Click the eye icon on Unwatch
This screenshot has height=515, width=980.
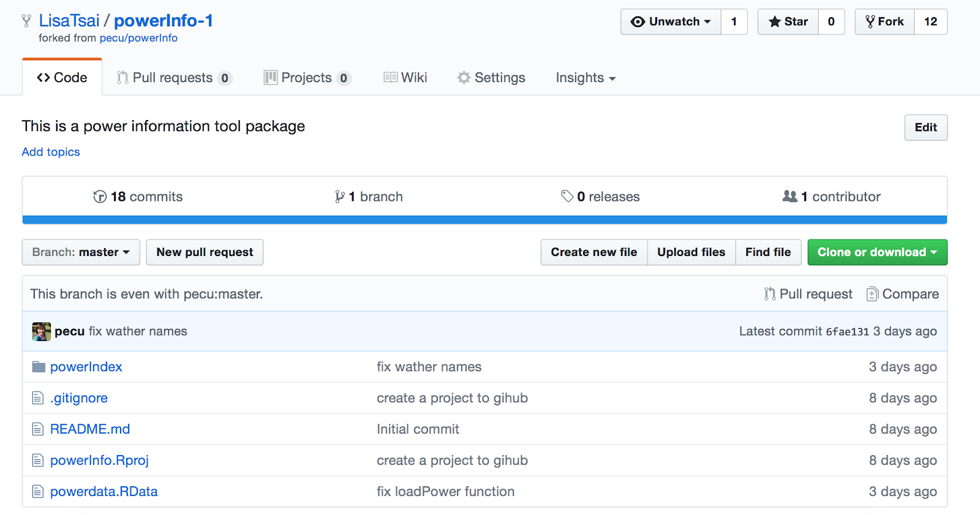click(638, 22)
